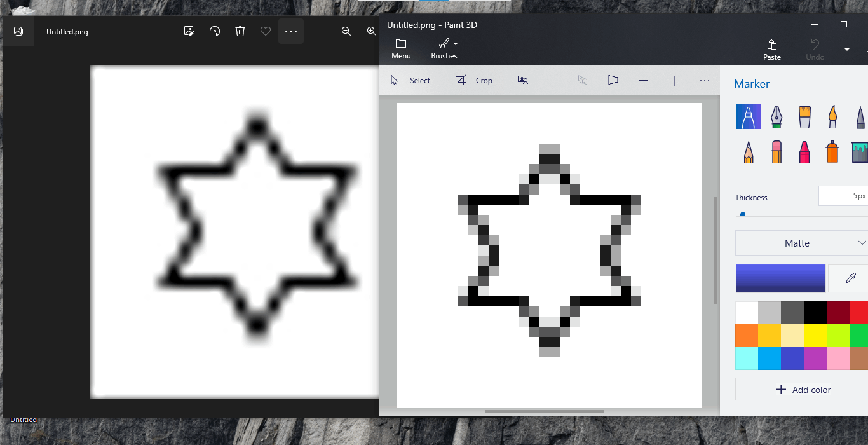Select the dark red color swatch
868x445 pixels.
[838, 313]
